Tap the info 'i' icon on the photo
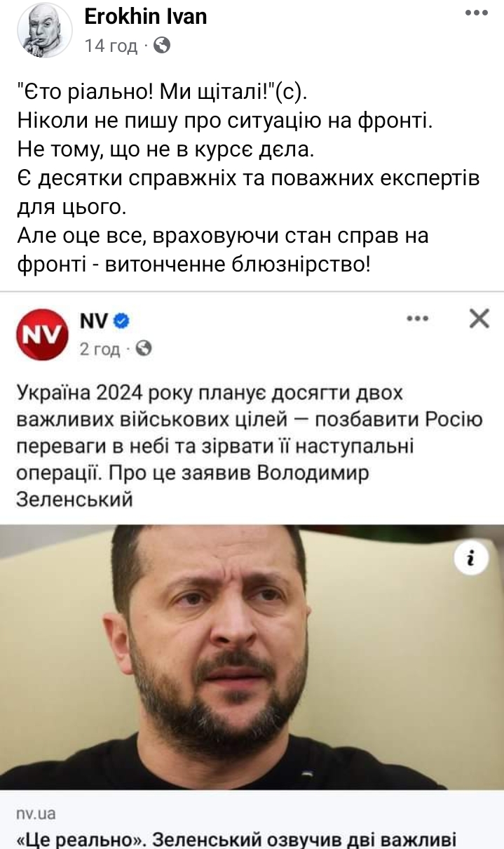Viewport: 504px width, 849px height. coord(471,558)
